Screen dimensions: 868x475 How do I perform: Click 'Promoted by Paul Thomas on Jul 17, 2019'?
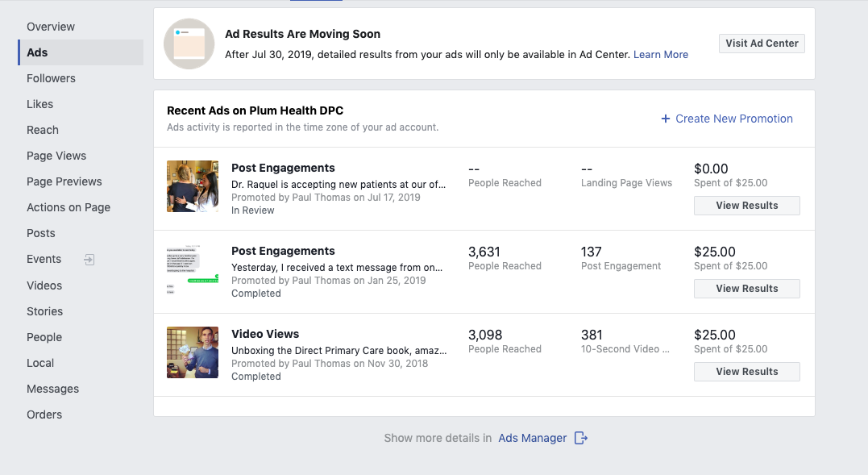point(326,198)
